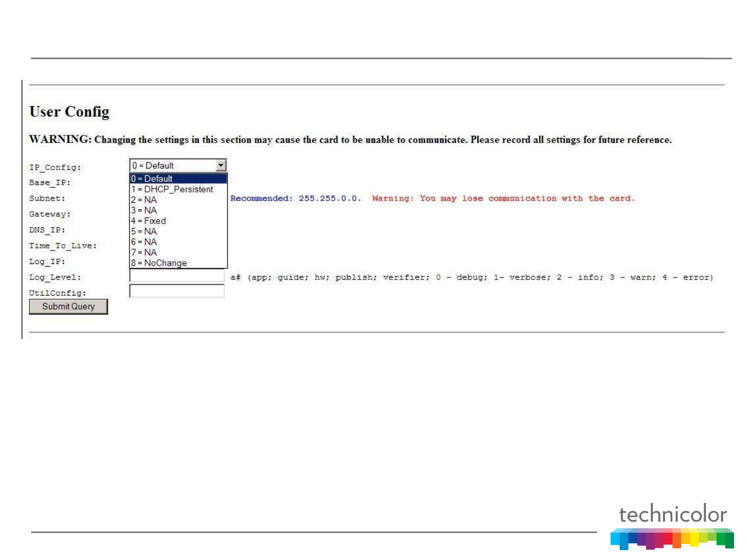Click the Time_To_Live label
This screenshot has width=747, height=560.
click(63, 246)
